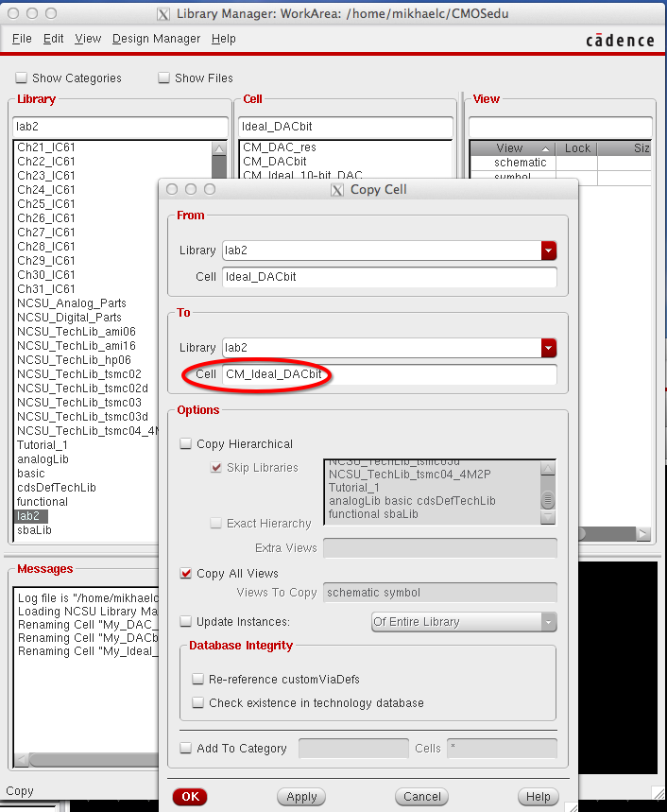
Task: Enable Add To Category checkbox
Action: coord(185,748)
